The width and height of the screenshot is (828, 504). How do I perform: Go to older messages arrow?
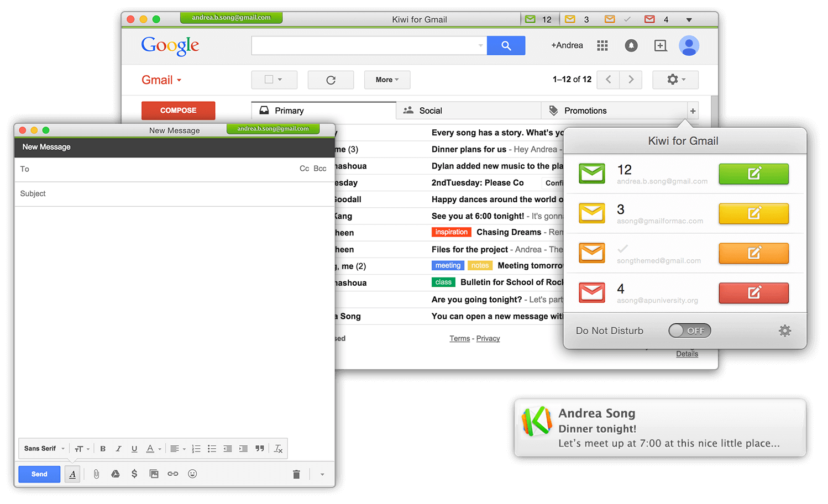pyautogui.click(x=631, y=80)
